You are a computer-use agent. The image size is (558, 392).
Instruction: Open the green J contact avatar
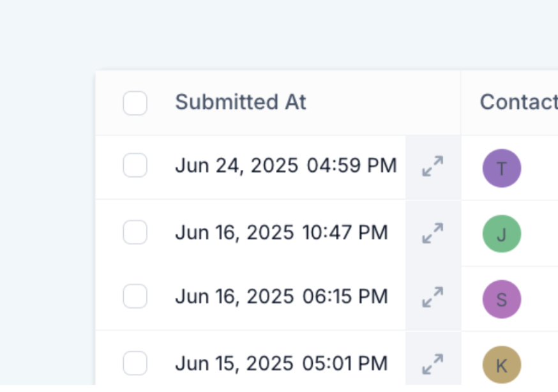point(502,234)
